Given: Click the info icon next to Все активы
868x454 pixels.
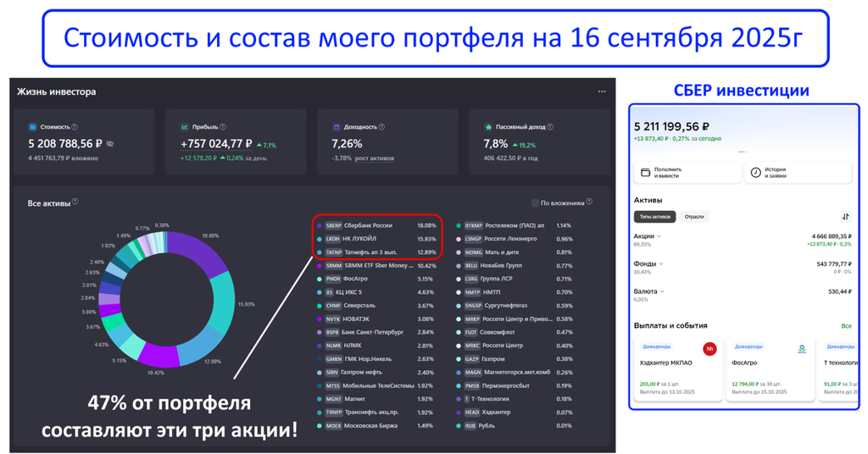Looking at the screenshot, I should pos(75,202).
